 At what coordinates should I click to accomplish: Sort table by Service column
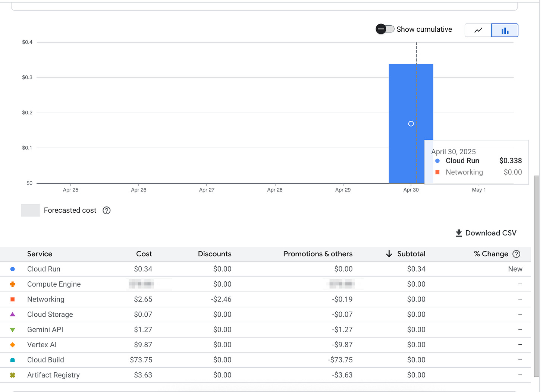(x=40, y=254)
